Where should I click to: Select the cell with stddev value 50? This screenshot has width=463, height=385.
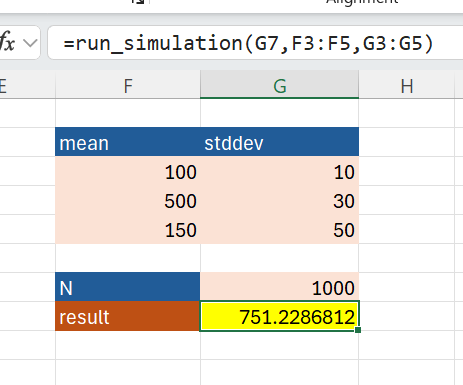pos(280,229)
